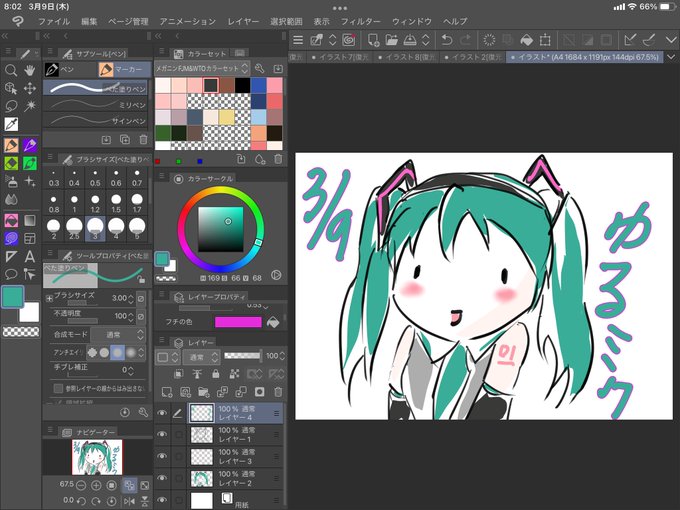Switch to the イラスト8 canvas tab

coord(406,57)
